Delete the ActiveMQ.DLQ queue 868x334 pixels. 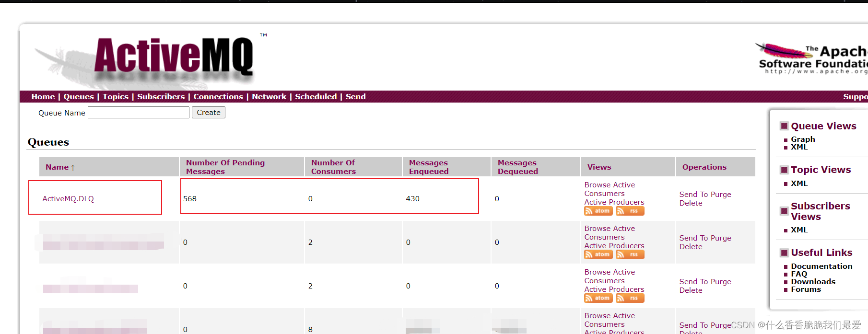tap(691, 203)
